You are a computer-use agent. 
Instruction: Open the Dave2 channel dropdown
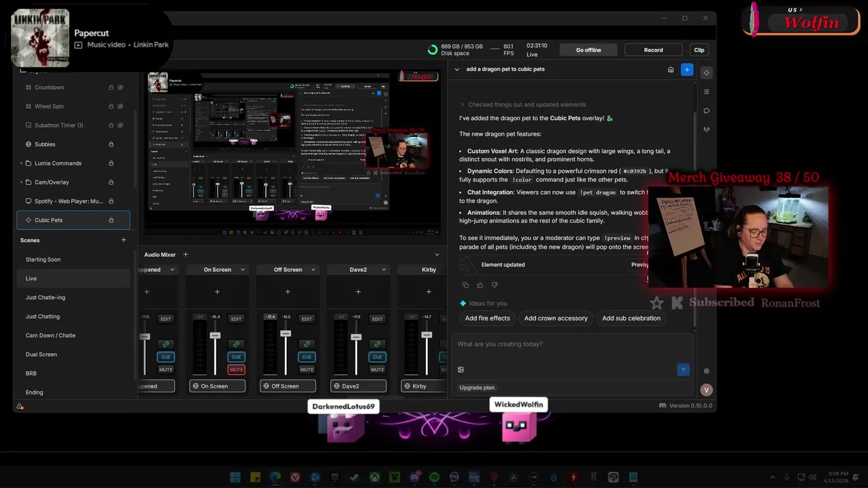(384, 270)
